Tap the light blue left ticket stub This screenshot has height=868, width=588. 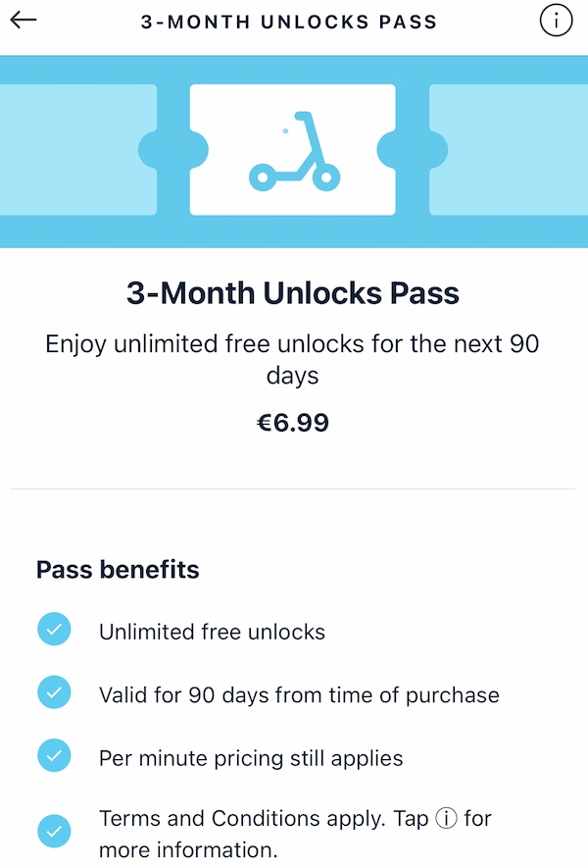tap(78, 149)
